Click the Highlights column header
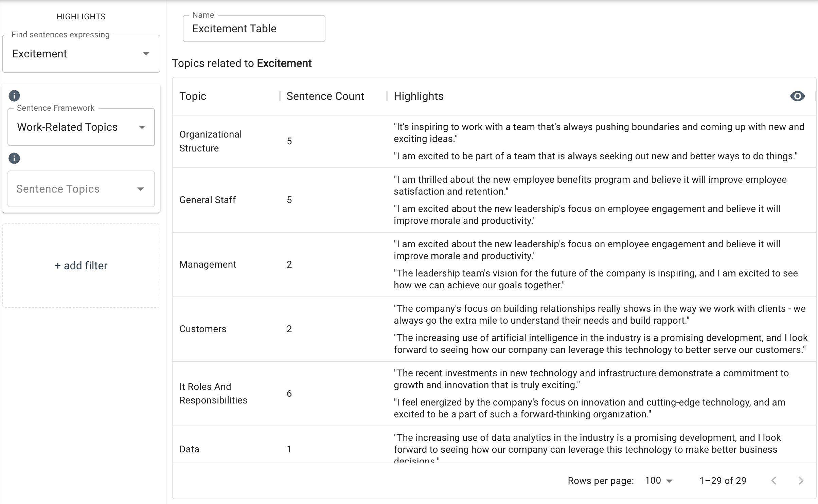818x504 pixels. (419, 96)
